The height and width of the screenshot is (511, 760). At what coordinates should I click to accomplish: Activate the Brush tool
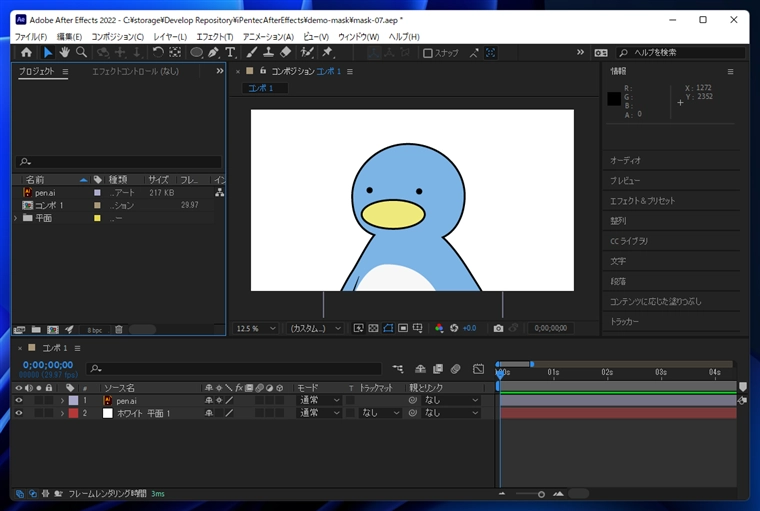pos(252,52)
